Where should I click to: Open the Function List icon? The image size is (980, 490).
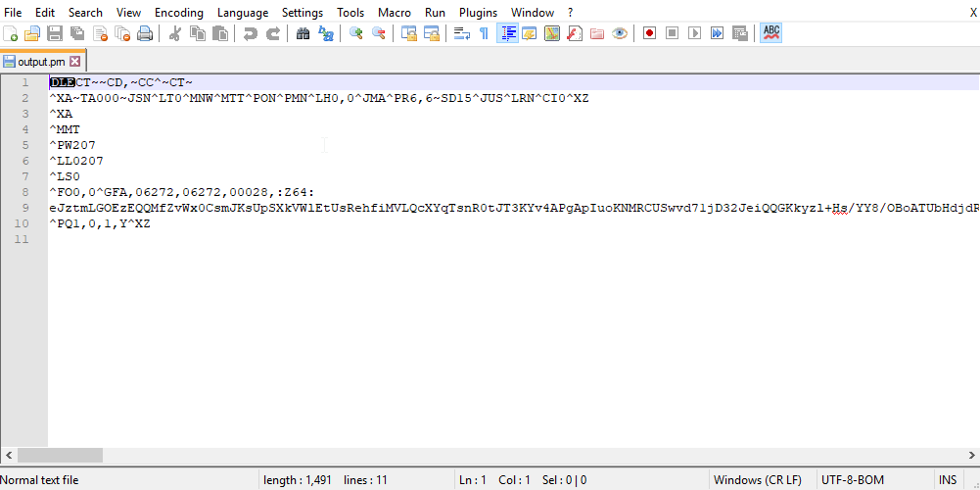(575, 33)
